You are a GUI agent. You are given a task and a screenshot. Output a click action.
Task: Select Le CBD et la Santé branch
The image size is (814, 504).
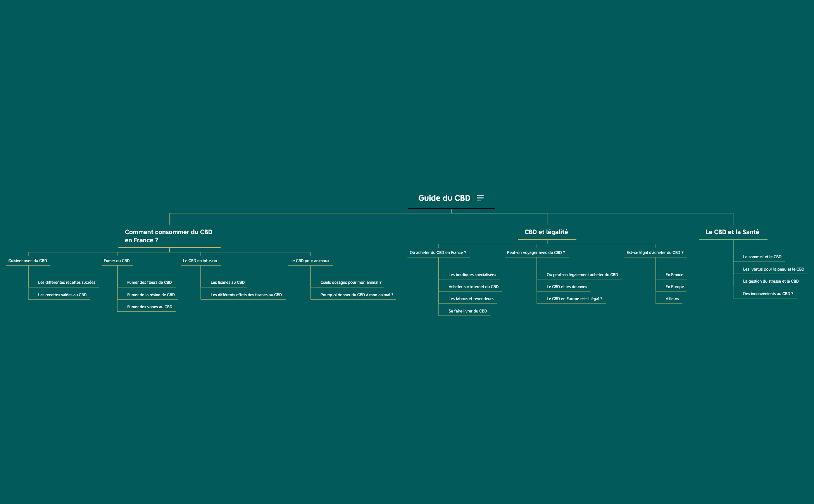pyautogui.click(x=732, y=232)
